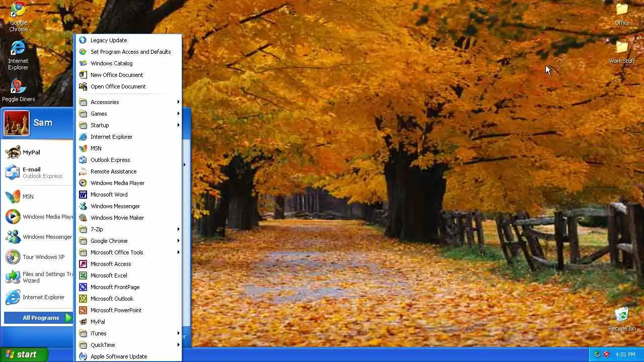The height and width of the screenshot is (362, 644).
Task: Open Internet Explorer in All Programs list
Action: click(x=128, y=137)
